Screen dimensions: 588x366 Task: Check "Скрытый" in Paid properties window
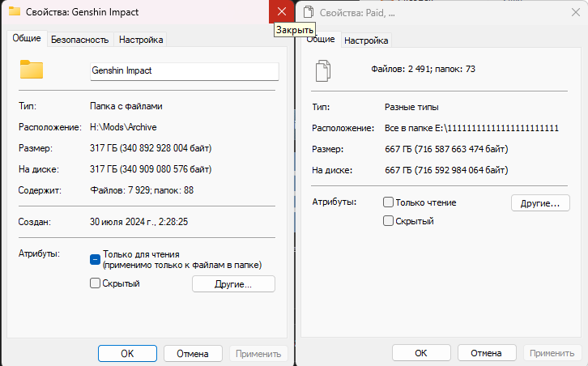tap(388, 221)
